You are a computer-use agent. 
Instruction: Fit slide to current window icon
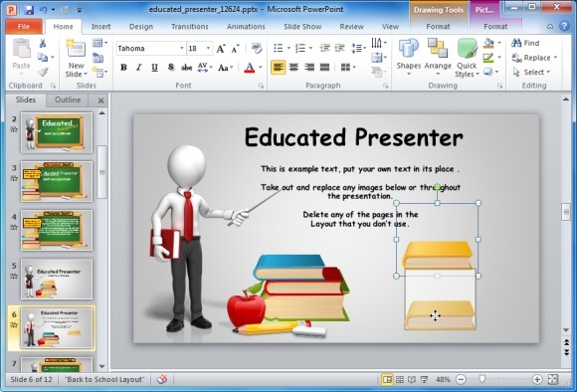coord(553,379)
